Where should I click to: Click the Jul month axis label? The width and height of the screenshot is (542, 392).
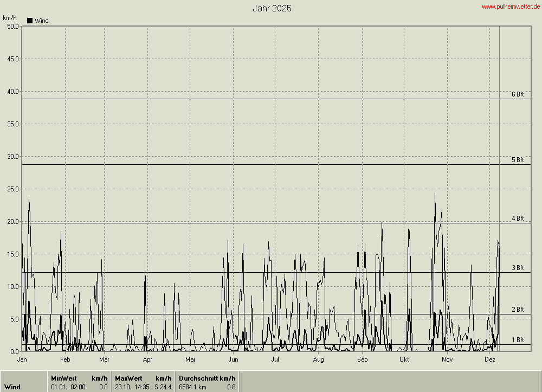[275, 359]
